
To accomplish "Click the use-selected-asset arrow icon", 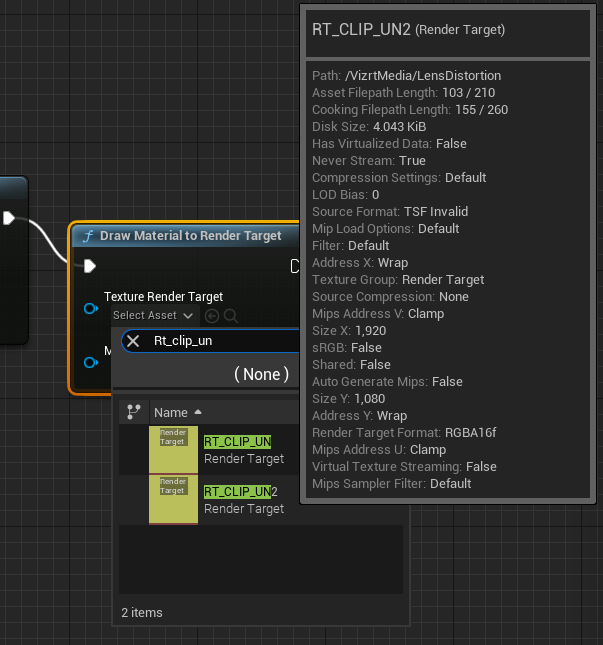I will point(212,316).
